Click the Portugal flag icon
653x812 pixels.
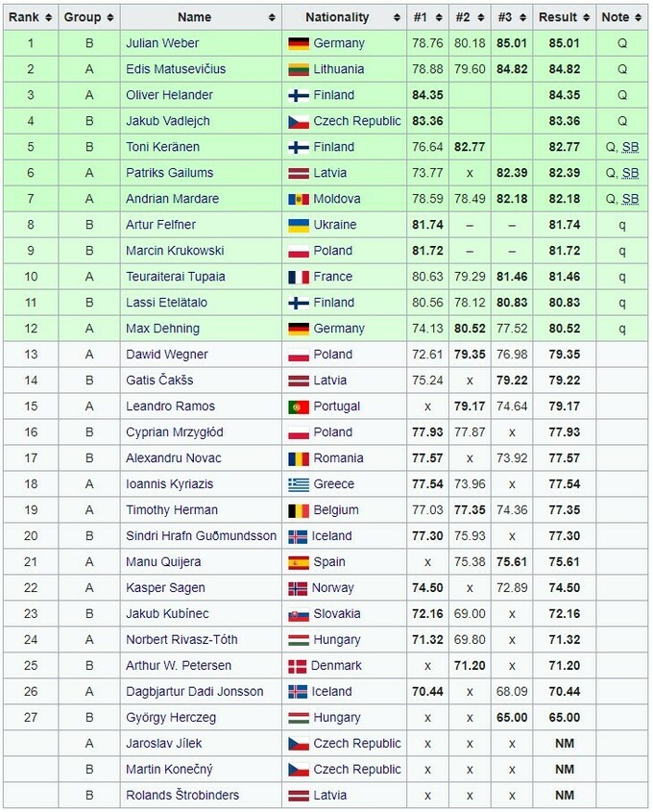(x=298, y=407)
